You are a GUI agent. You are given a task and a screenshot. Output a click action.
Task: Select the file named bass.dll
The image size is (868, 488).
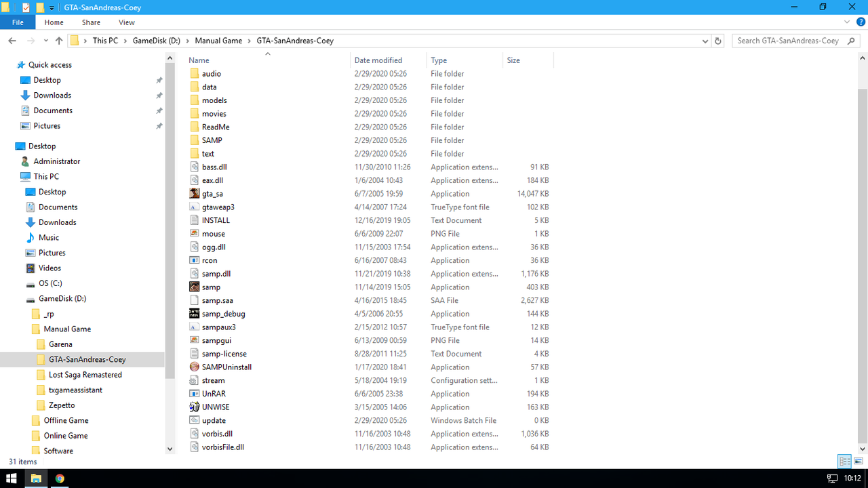click(214, 167)
